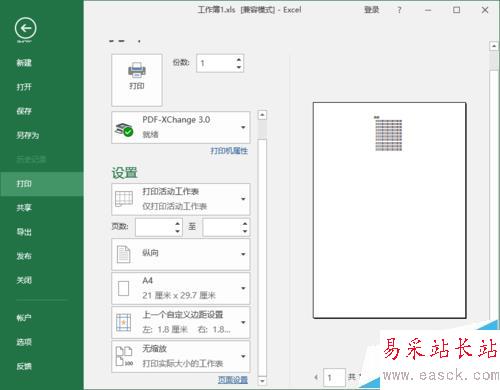Open the 上一个自定义边距设置 margins dropdown
Viewport: 500px width, 390px height.
pos(180,322)
